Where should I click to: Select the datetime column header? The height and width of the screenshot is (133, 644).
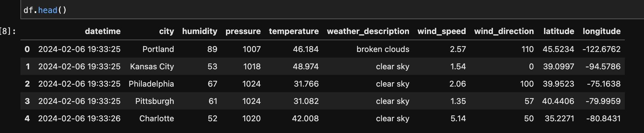click(102, 31)
